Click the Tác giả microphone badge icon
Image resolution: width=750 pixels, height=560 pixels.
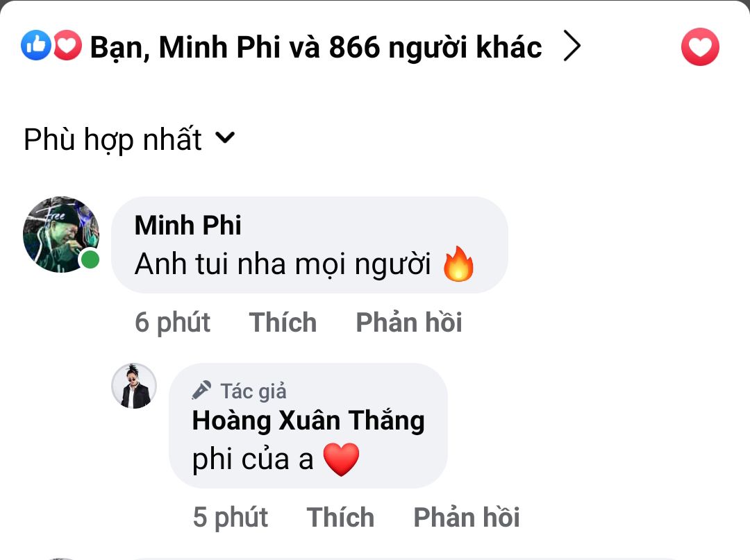[201, 390]
